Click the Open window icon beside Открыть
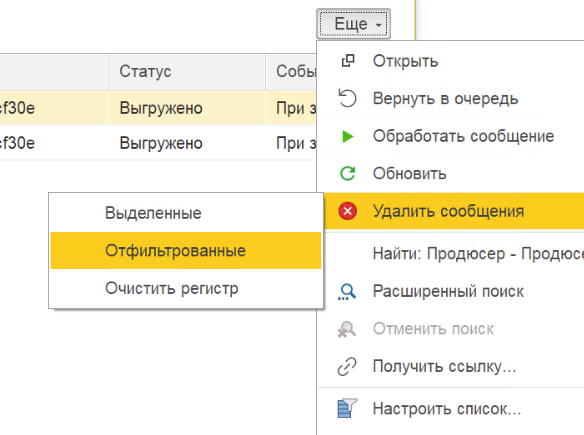Screen dimensions: 584x435 (348, 61)
